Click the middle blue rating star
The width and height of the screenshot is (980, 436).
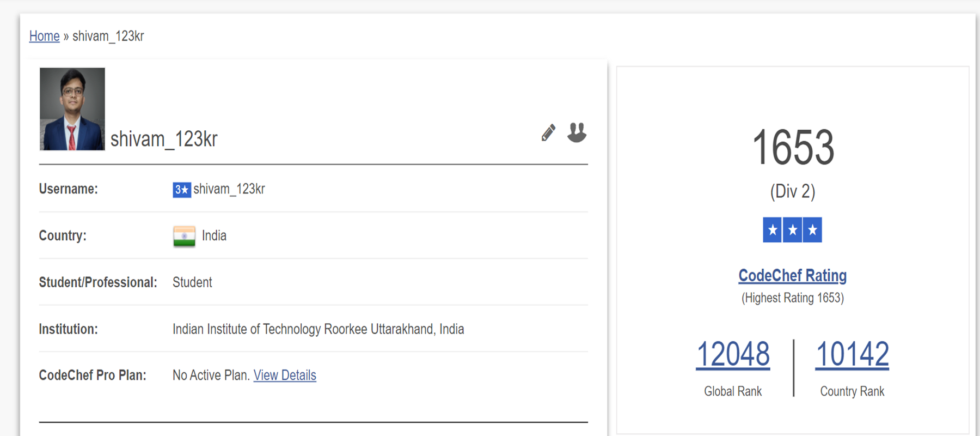tap(793, 230)
